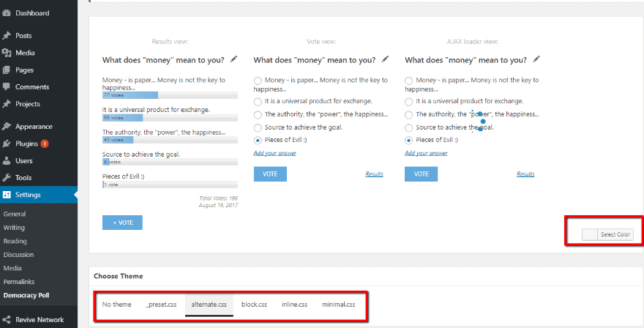Image resolution: width=644 pixels, height=328 pixels.
Task: Click the 'Results view:' label
Action: coord(170,42)
